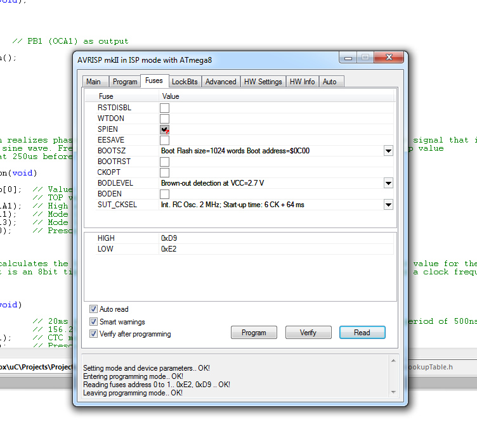The height and width of the screenshot is (448, 477).
Task: Click the Program fuses button
Action: pyautogui.click(x=254, y=333)
